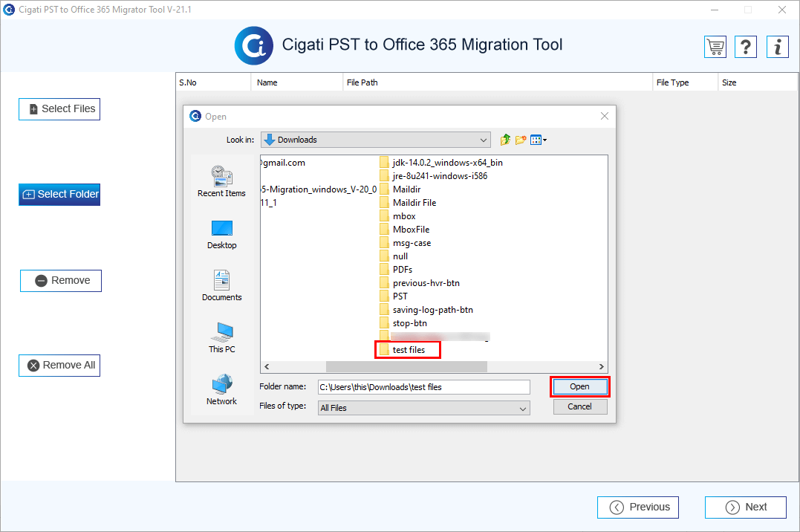This screenshot has width=800, height=532.
Task: Select the null folder
Action: coord(394,256)
